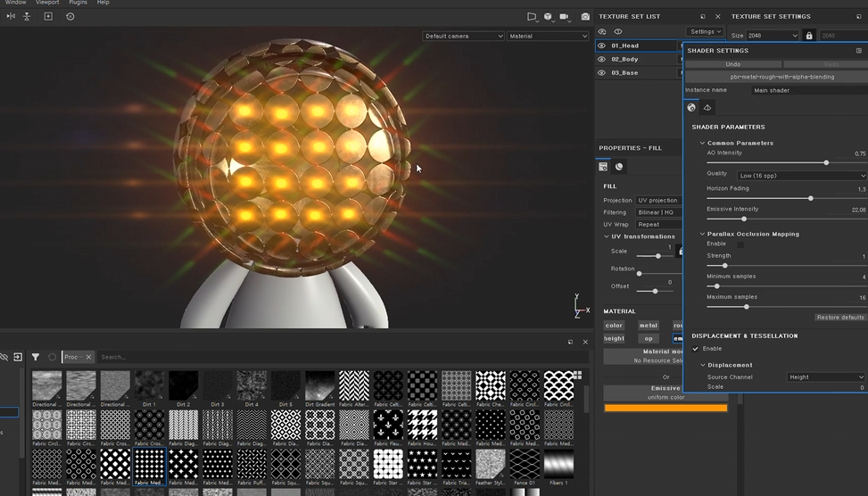Open the Viewport menu
Image resolution: width=868 pixels, height=496 pixels.
coord(47,3)
